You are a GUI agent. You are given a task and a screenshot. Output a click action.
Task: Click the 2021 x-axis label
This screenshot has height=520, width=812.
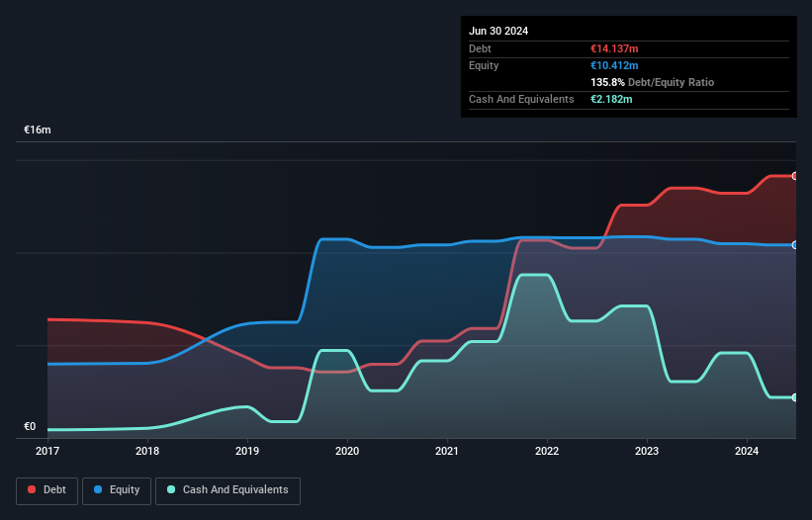pos(447,451)
